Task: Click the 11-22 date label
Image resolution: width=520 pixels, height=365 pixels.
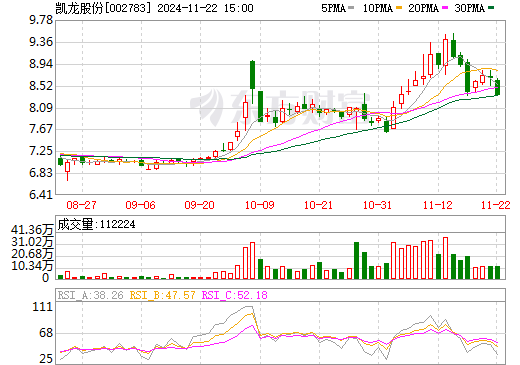Action: coord(496,205)
